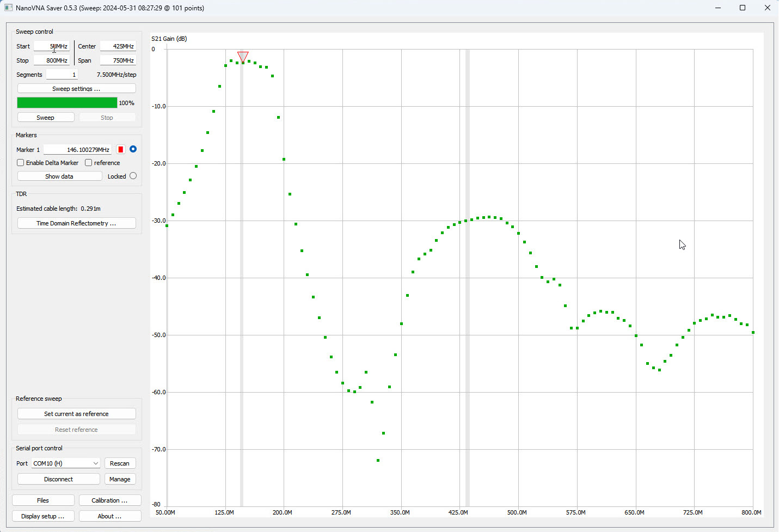779x532 pixels.
Task: Open the Time Domain Reflectometry window
Action: click(x=76, y=223)
